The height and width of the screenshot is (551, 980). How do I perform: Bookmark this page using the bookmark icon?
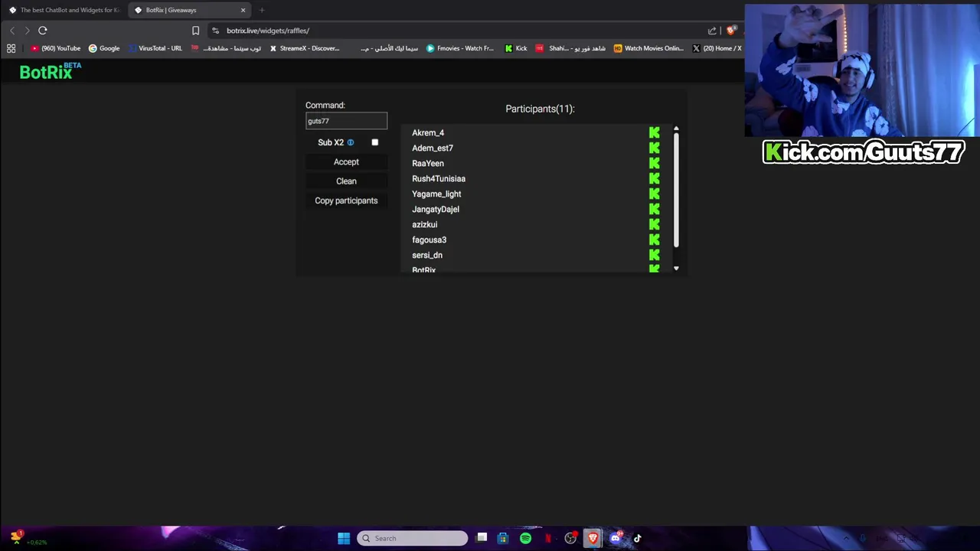click(x=195, y=31)
